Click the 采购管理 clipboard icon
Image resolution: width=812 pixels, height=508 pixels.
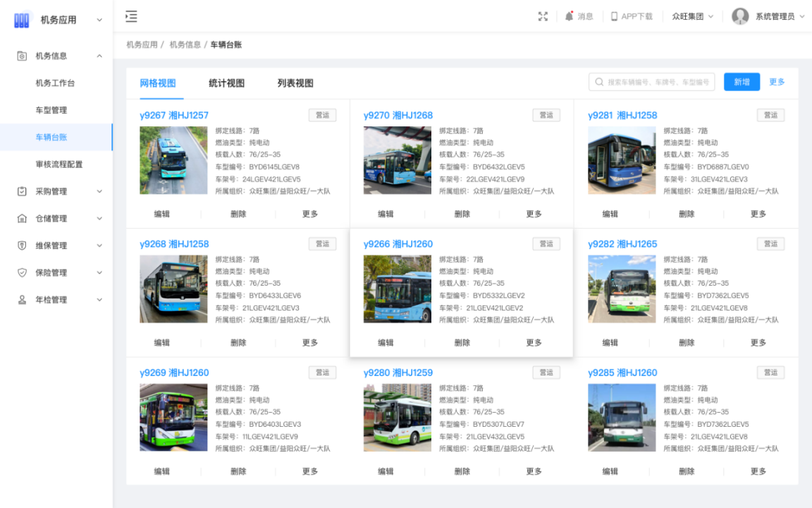tap(22, 191)
